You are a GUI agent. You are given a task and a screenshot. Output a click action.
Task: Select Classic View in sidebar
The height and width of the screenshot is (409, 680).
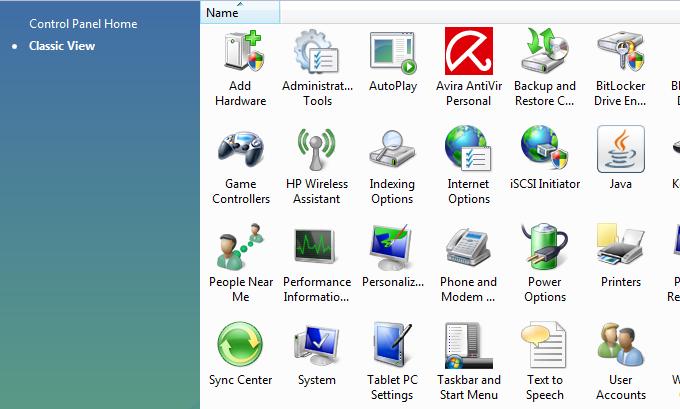click(x=62, y=46)
